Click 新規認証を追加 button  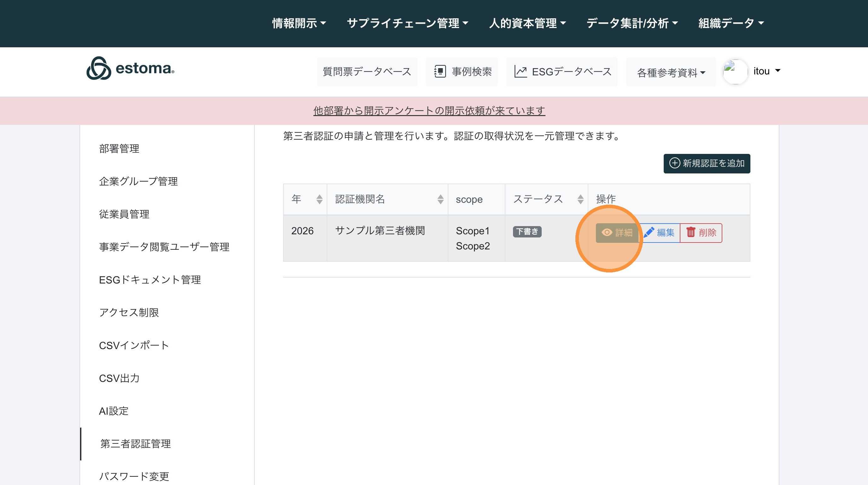point(707,163)
